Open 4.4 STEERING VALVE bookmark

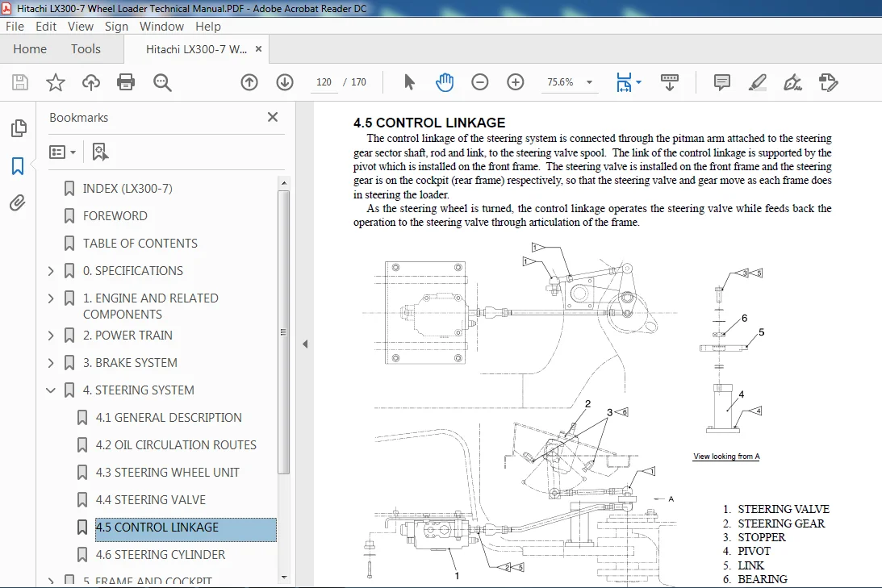point(151,500)
